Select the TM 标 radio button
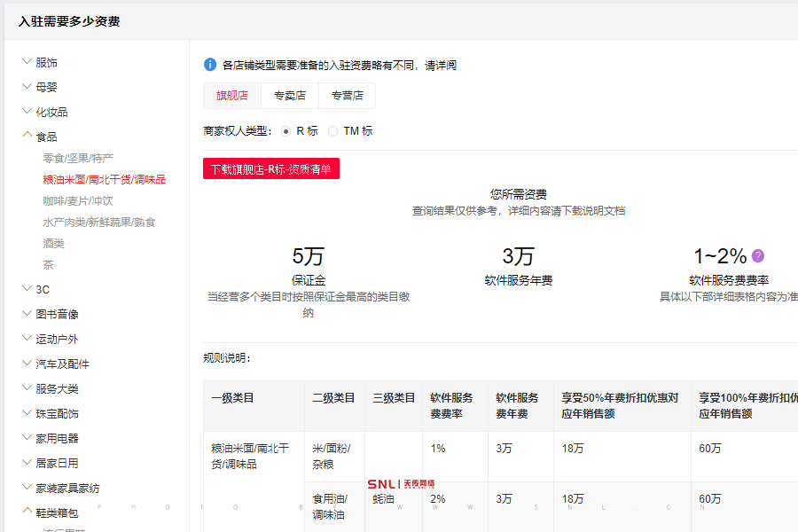The height and width of the screenshot is (532, 798). (x=334, y=129)
